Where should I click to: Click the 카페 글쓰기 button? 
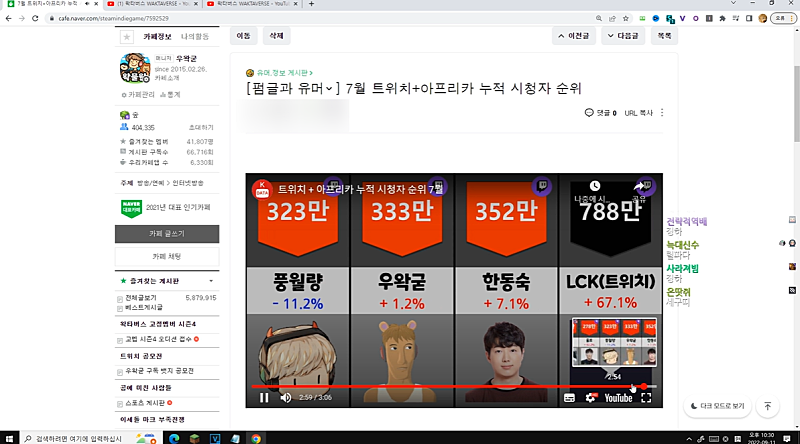click(167, 234)
